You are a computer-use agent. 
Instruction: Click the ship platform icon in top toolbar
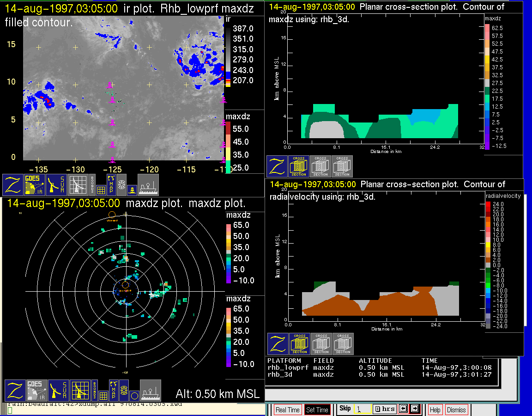[148, 185]
